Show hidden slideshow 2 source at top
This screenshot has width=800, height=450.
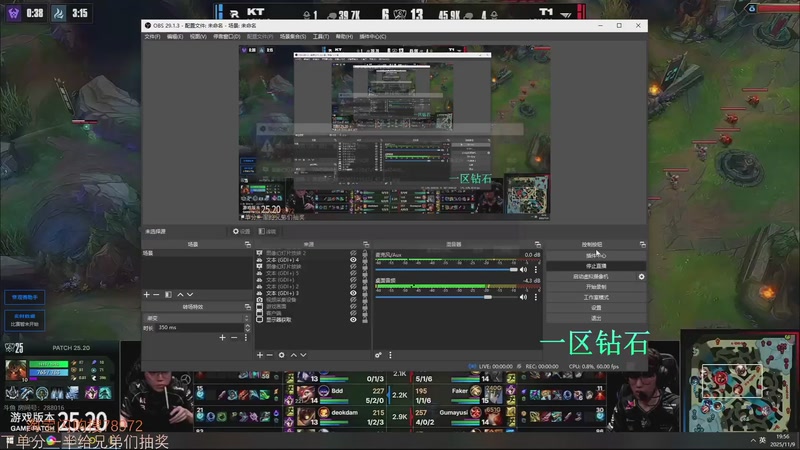point(353,253)
